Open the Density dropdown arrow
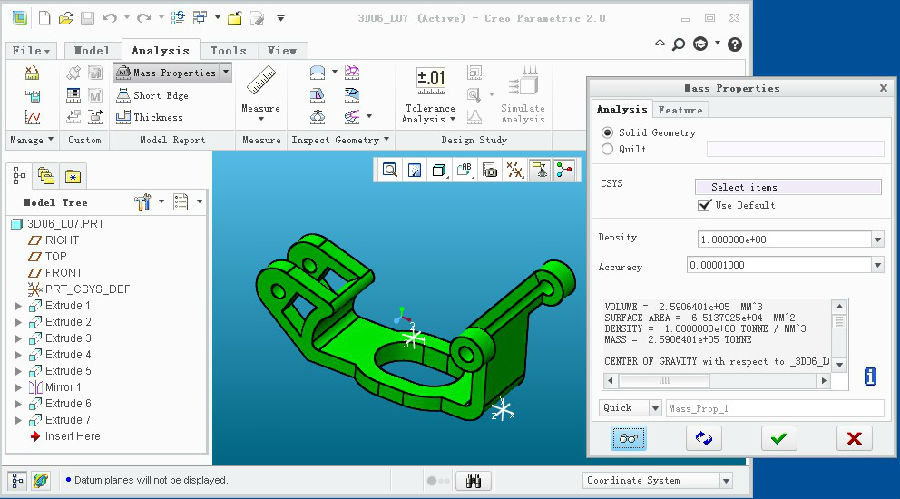Screen dimensions: 900x499 click(x=877, y=239)
